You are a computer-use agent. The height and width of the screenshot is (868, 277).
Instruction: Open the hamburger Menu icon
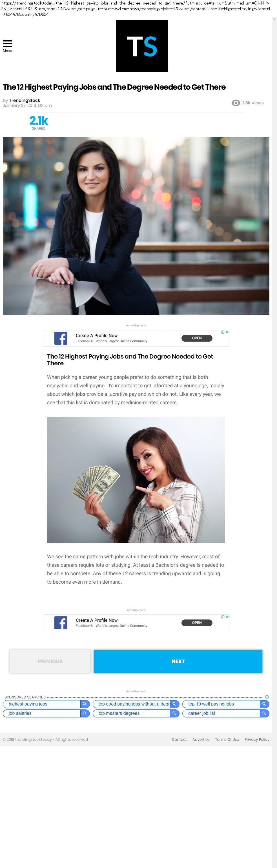coord(7,44)
